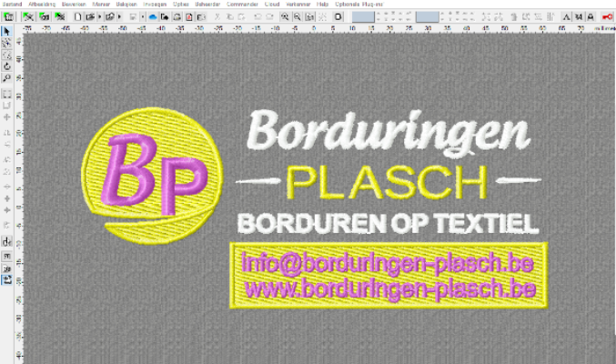Click the letter A lettering icon
The width and height of the screenshot is (616, 364).
point(566,17)
